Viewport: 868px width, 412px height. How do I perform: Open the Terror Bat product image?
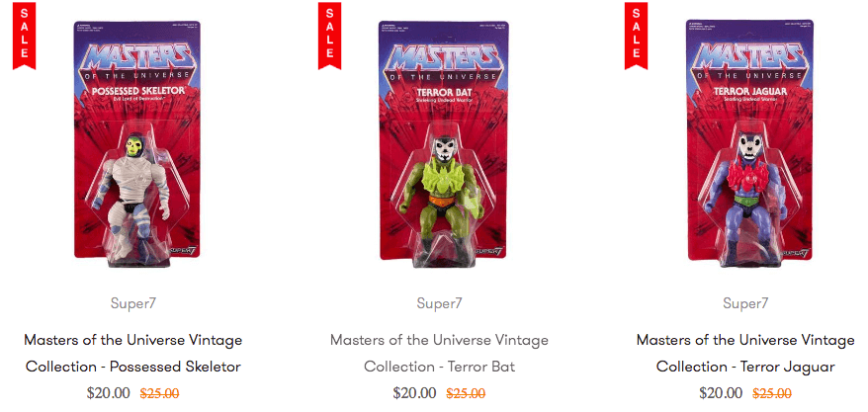(x=444, y=144)
